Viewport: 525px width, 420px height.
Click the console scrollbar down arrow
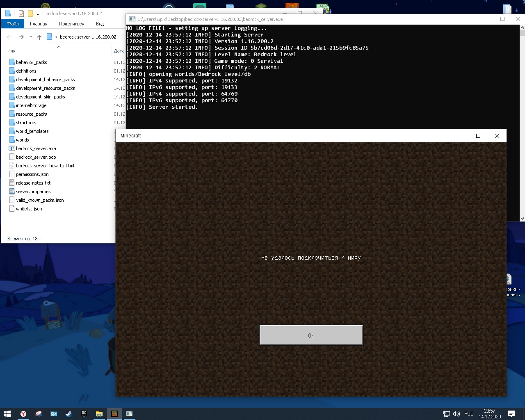tap(522, 219)
